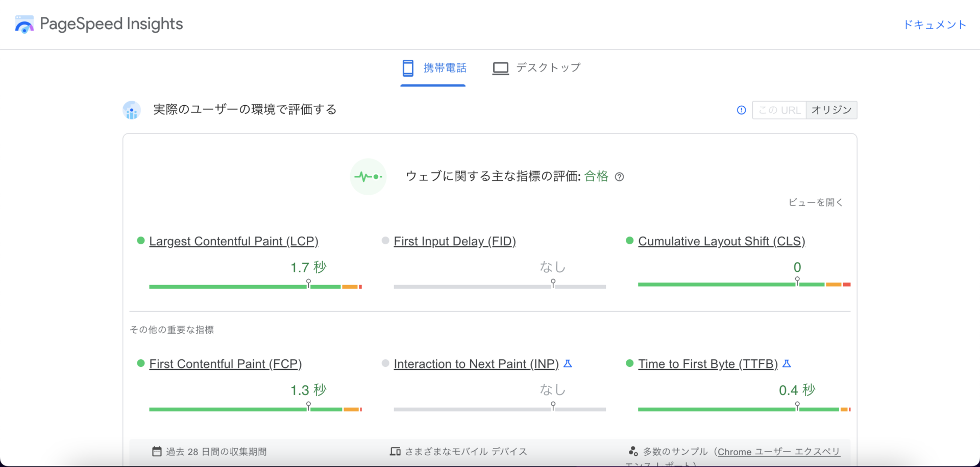Viewport: 980px width, 467px height.
Task: Click the INP なし value
Action: click(553, 389)
